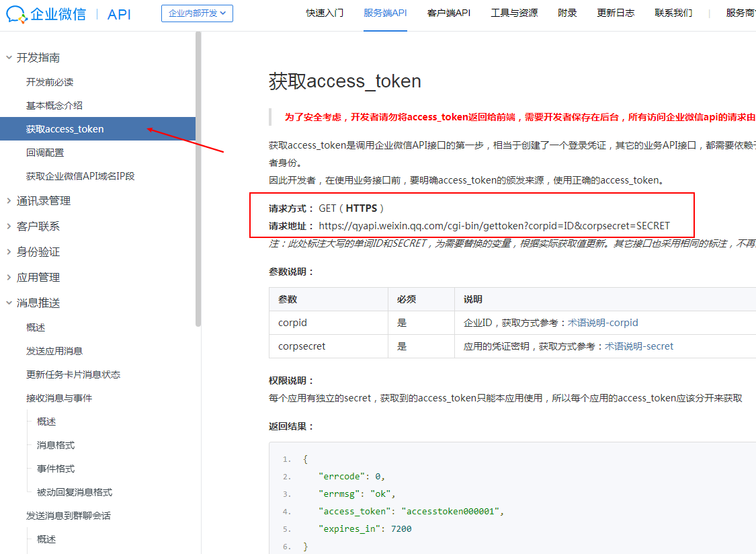Select 发送应用消息 in sidebar
Screen dimensions: 756x554
click(x=54, y=351)
